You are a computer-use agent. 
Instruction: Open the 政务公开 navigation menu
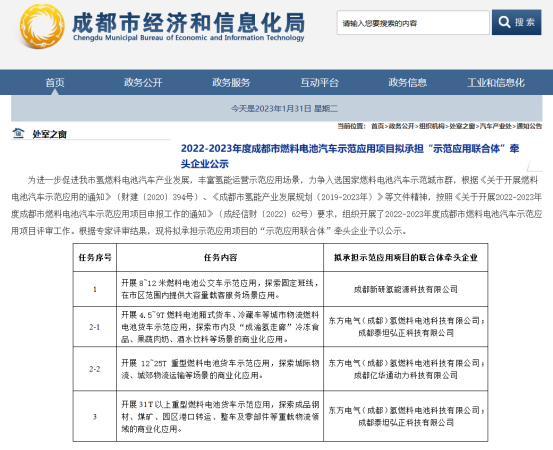pos(143,83)
